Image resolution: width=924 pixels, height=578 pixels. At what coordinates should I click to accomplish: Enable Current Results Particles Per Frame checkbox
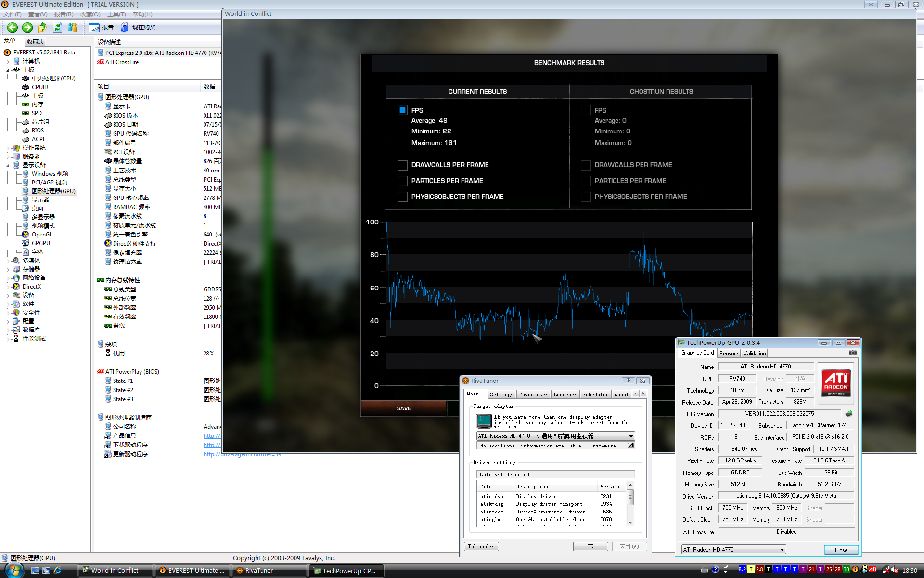tap(402, 181)
